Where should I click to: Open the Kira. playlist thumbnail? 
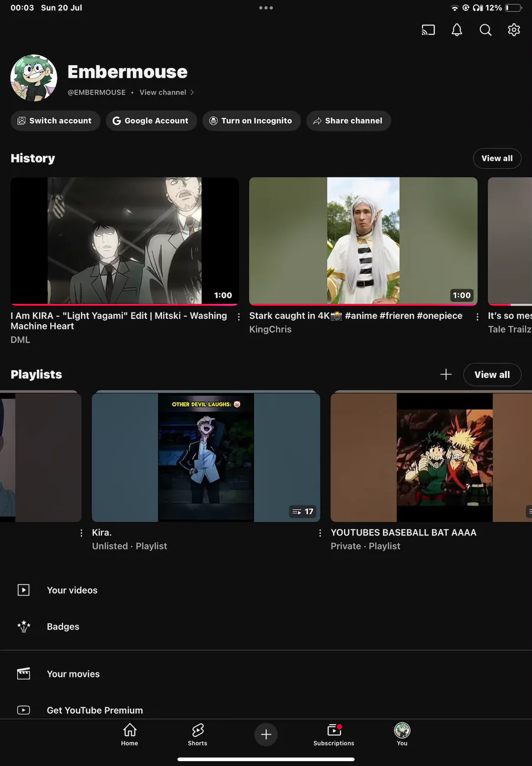[206, 457]
